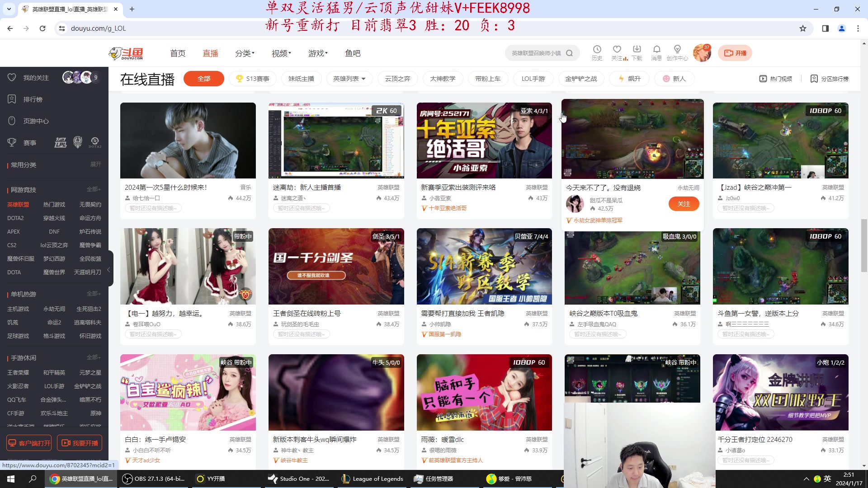Open the creator center bulb icon
Image resolution: width=868 pixels, height=488 pixels.
point(677,49)
